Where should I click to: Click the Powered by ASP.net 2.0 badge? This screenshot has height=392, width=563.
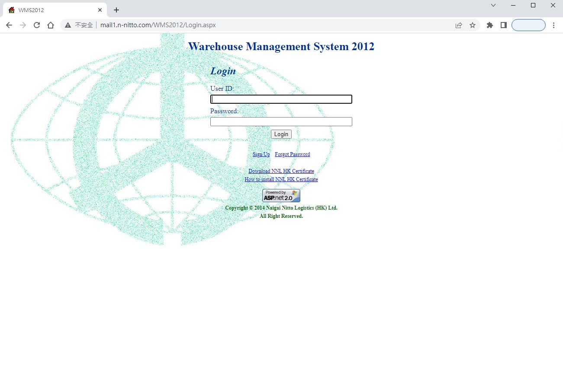coord(281,196)
